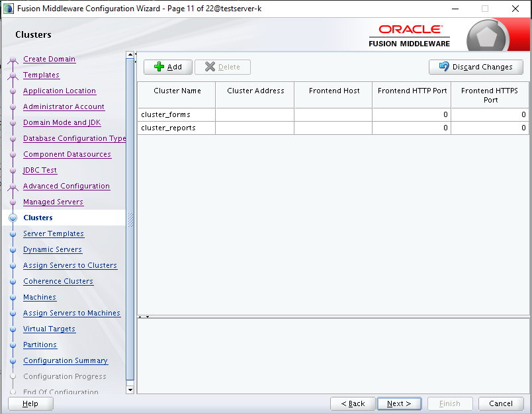Edit Frontend HTTP Port of cluster_reports
The height and width of the screenshot is (414, 532).
pyautogui.click(x=412, y=128)
